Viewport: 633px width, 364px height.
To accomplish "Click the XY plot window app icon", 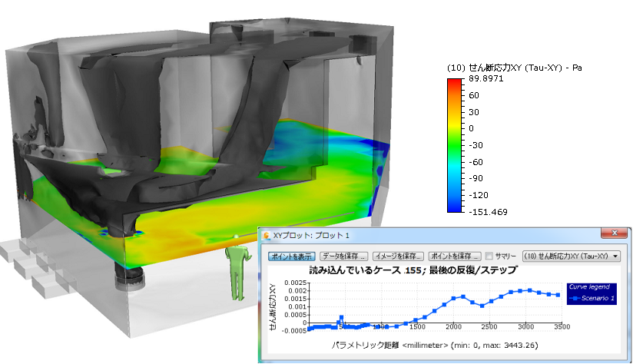I will click(267, 235).
